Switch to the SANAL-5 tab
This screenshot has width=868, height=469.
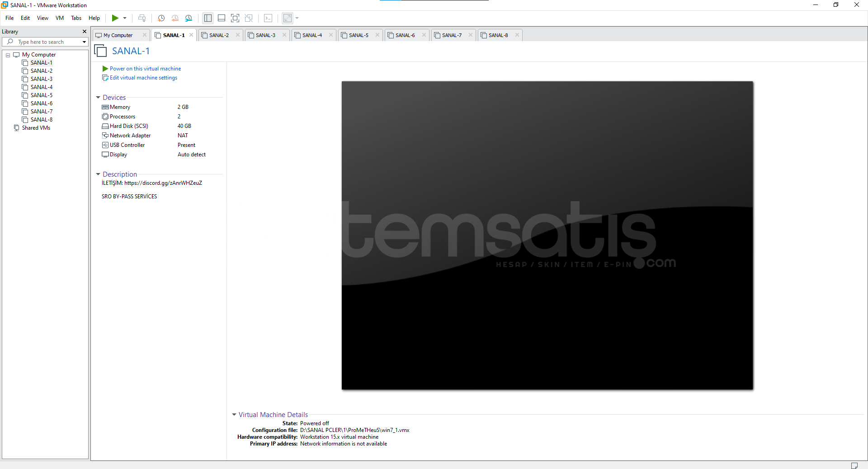point(359,35)
